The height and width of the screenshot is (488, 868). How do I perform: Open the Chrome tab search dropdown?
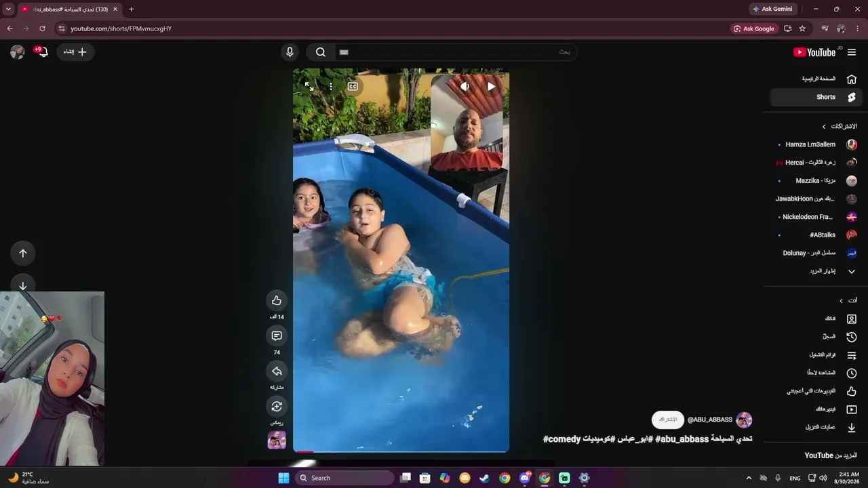pyautogui.click(x=8, y=9)
